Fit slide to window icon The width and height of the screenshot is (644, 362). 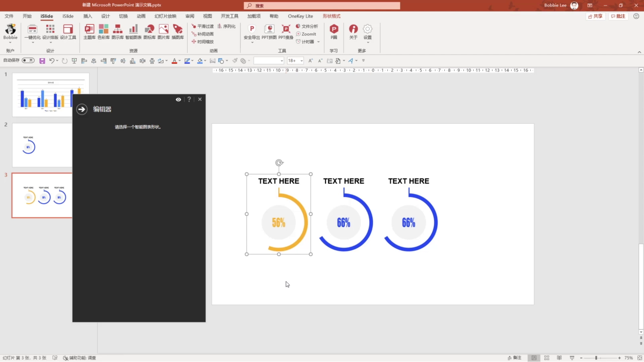pyautogui.click(x=640, y=358)
